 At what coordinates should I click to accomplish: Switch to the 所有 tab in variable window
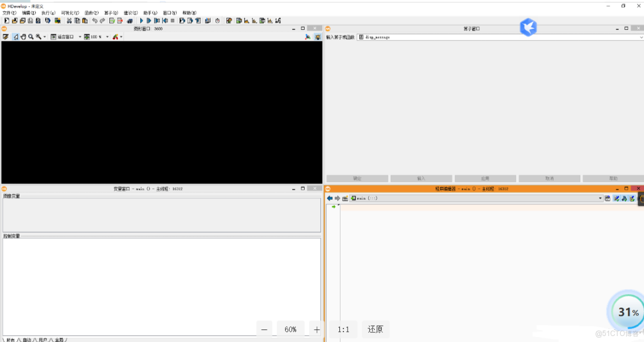click(11, 339)
